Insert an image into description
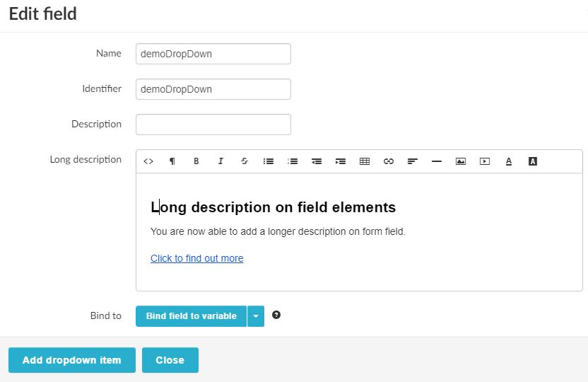 point(461,161)
